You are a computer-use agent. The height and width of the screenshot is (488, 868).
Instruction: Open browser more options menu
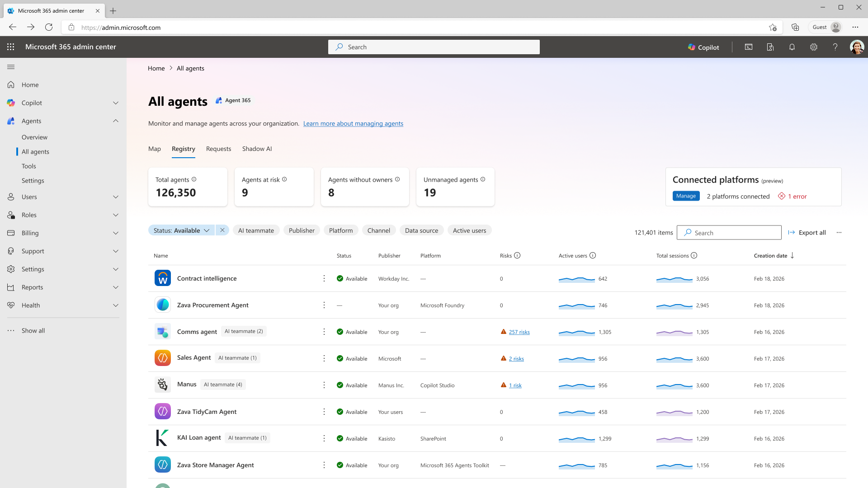[855, 27]
